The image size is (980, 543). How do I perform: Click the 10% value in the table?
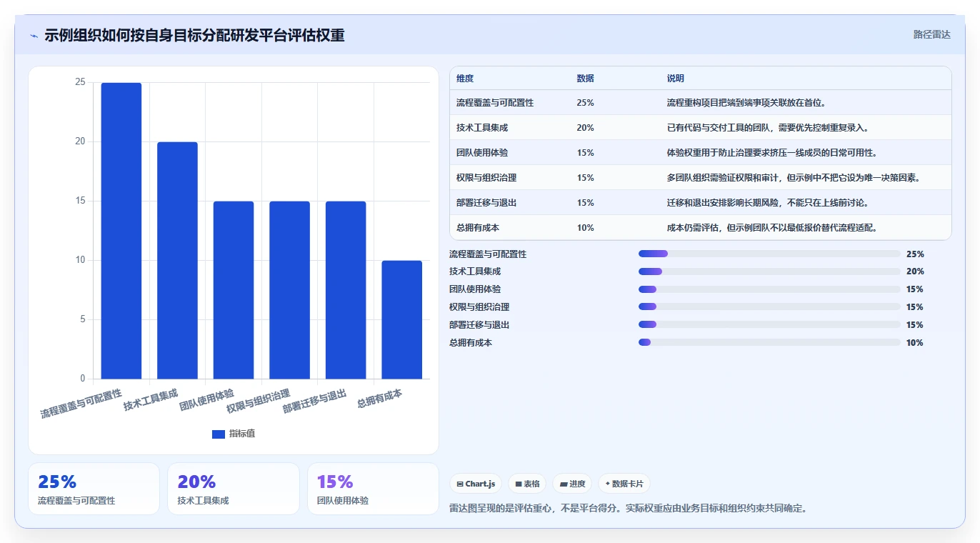click(585, 228)
